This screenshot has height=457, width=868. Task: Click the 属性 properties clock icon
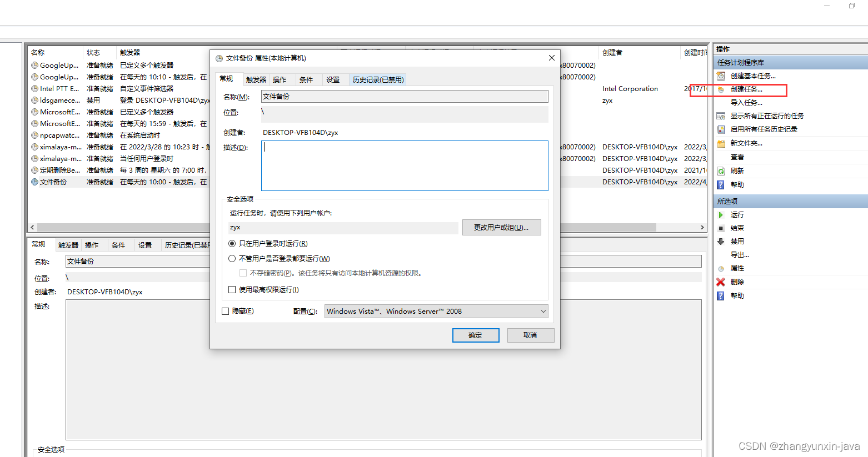pyautogui.click(x=721, y=268)
